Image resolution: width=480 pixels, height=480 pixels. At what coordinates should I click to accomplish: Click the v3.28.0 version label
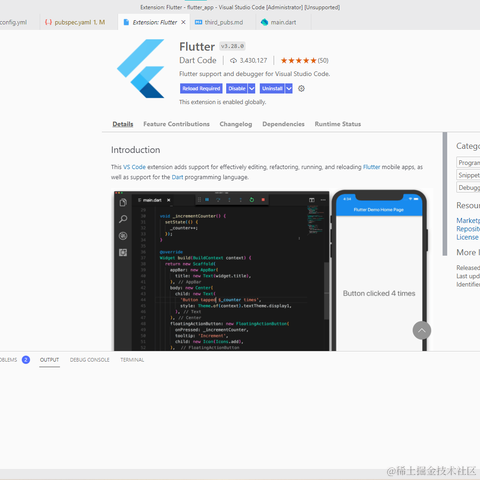pos(233,46)
